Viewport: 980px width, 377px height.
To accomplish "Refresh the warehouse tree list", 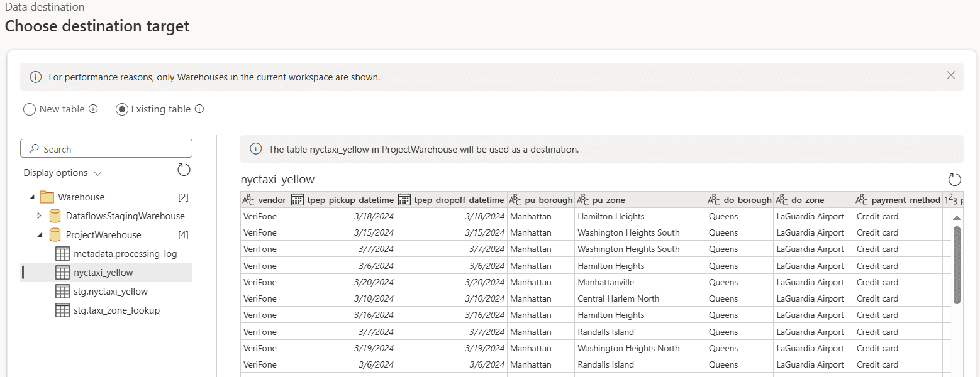I will 184,170.
